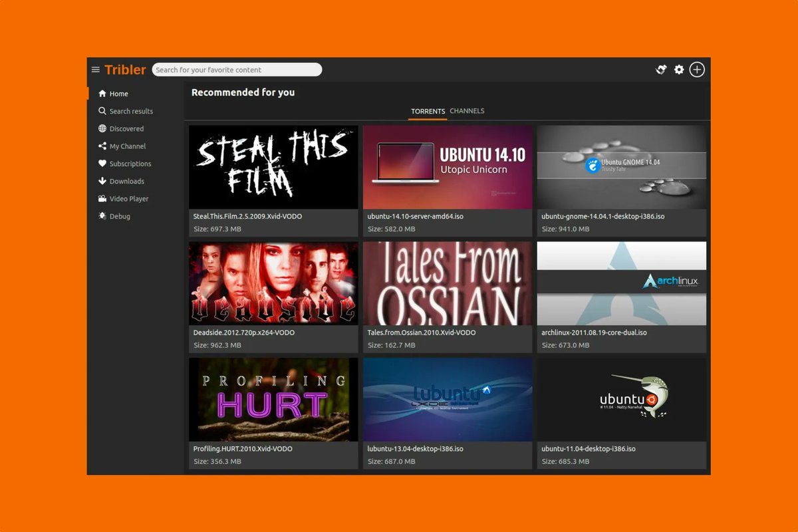Open the Steal This Film thumbnail
Image resolution: width=798 pixels, height=532 pixels.
point(273,167)
